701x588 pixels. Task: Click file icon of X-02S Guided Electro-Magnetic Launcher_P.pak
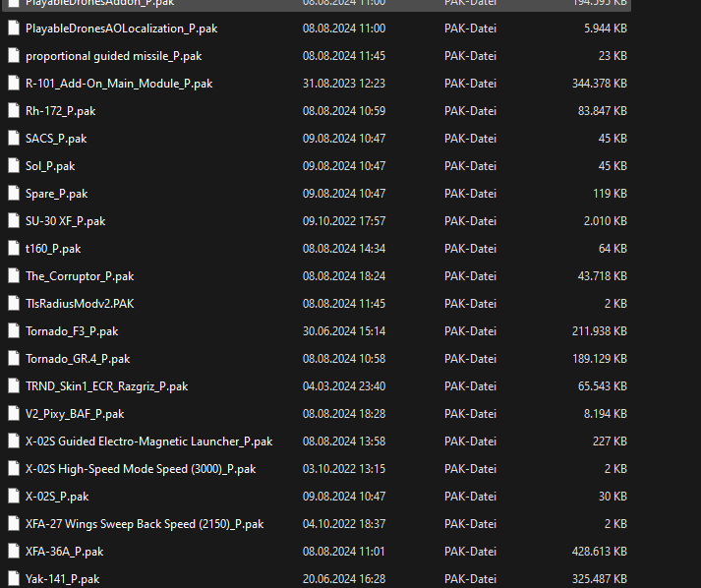pos(14,441)
